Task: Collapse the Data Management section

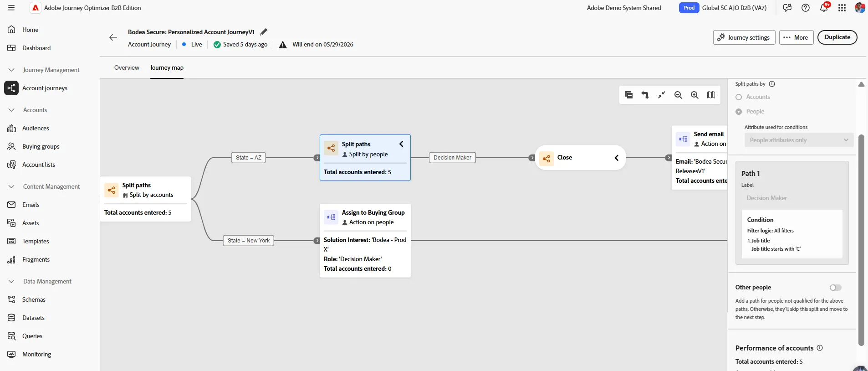Action: (x=11, y=281)
